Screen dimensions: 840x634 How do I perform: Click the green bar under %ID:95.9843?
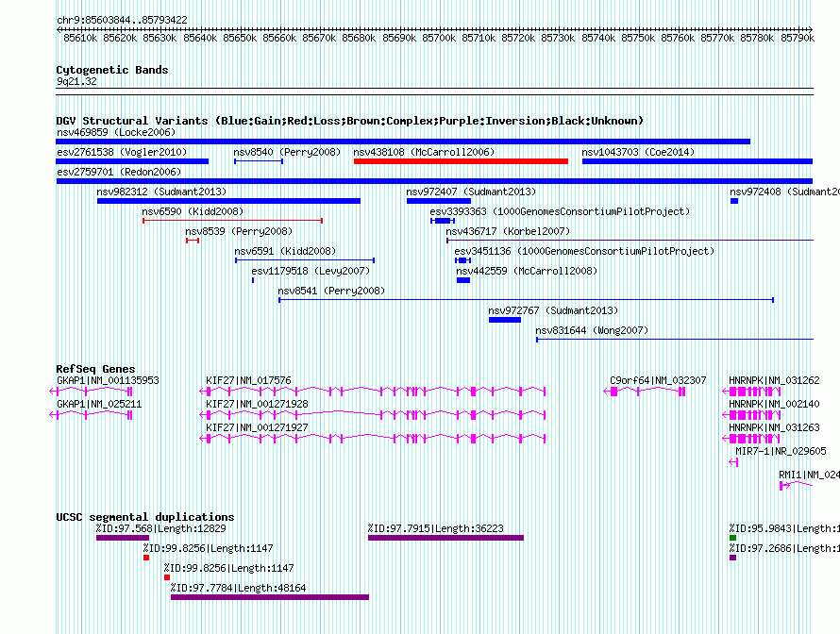point(732,538)
